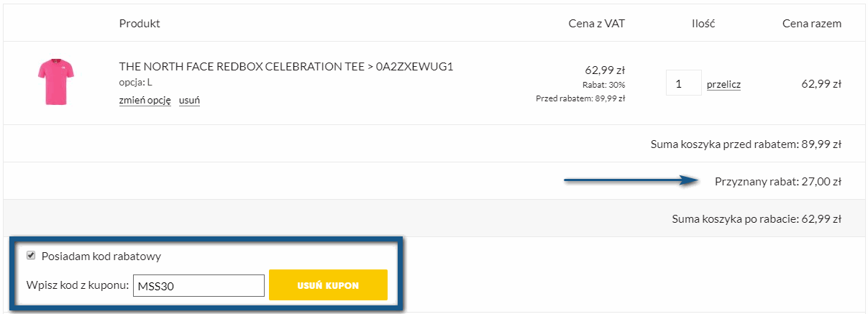The height and width of the screenshot is (314, 868).
Task: Click the "Wpisz kod z kuponu" label
Action: point(76,286)
